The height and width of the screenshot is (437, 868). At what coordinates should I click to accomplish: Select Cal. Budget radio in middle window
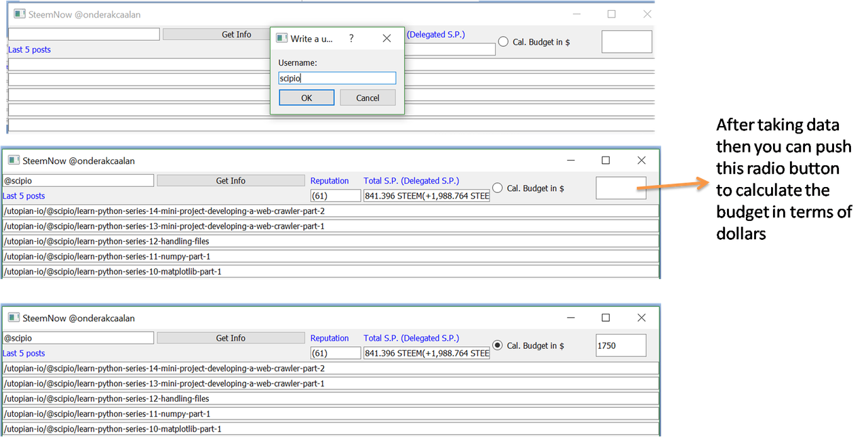pyautogui.click(x=498, y=188)
